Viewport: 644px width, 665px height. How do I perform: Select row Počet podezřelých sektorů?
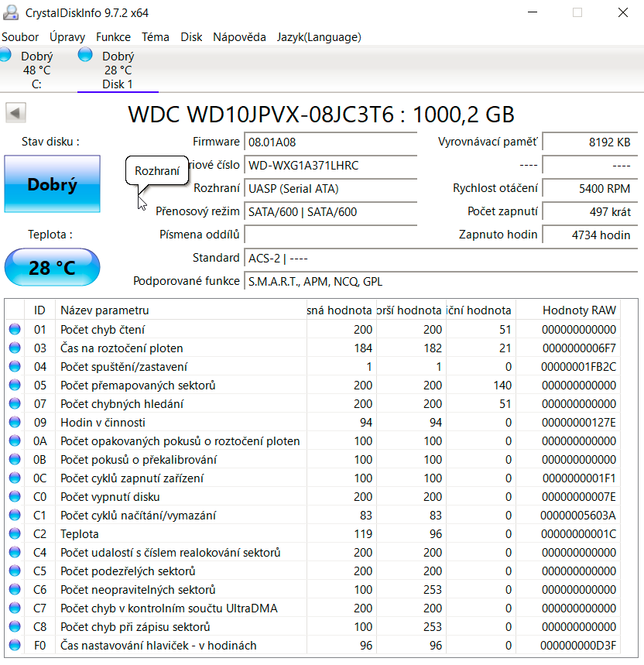313,571
